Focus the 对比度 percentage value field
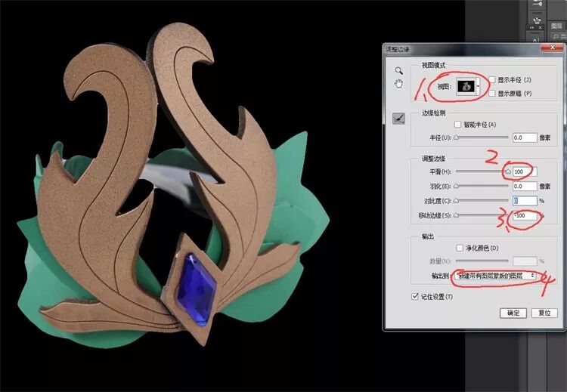This screenshot has height=392, width=567. click(525, 200)
